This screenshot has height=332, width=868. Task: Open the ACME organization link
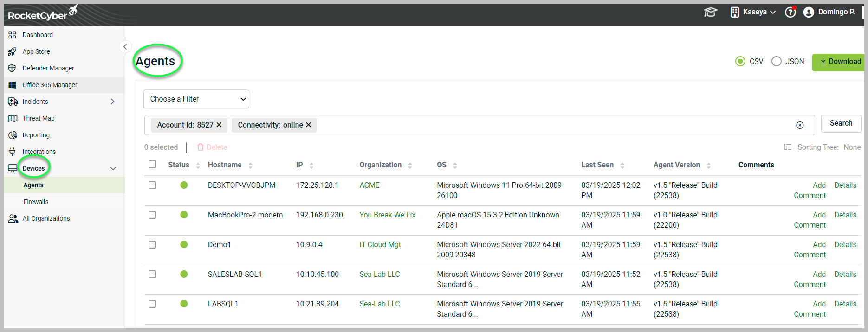[369, 185]
